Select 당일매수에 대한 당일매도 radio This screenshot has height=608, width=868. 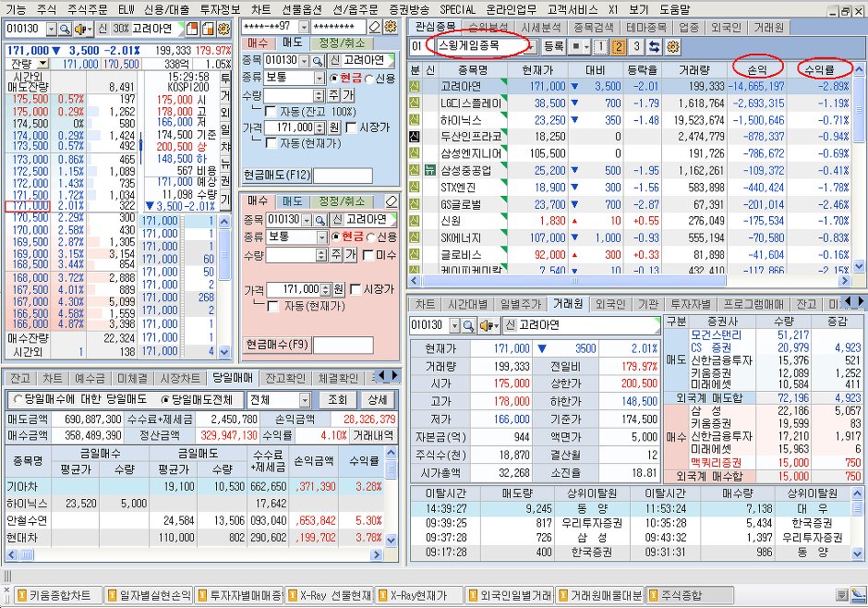click(x=18, y=399)
